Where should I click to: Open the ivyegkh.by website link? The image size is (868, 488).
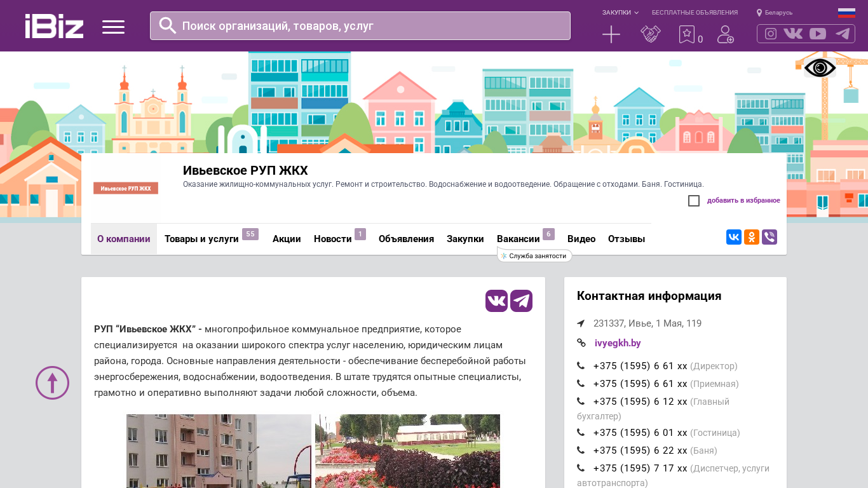pos(618,343)
